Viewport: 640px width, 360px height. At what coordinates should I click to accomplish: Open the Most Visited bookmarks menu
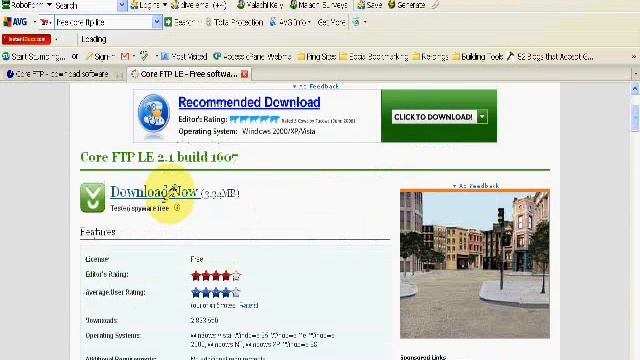[184, 56]
